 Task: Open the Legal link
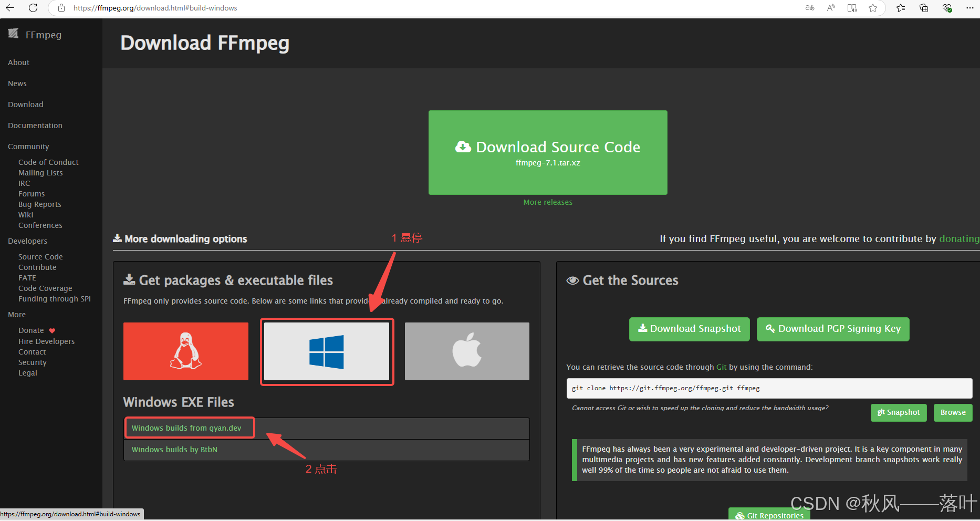click(28, 373)
